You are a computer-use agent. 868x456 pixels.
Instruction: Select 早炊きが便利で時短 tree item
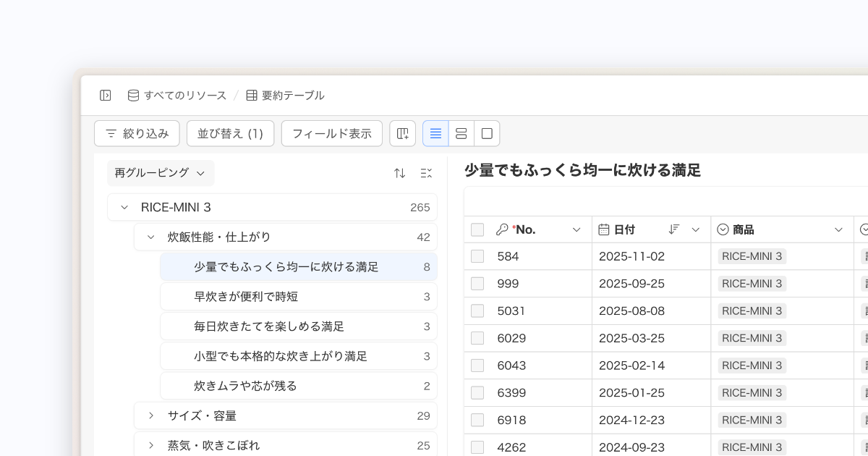pyautogui.click(x=299, y=296)
